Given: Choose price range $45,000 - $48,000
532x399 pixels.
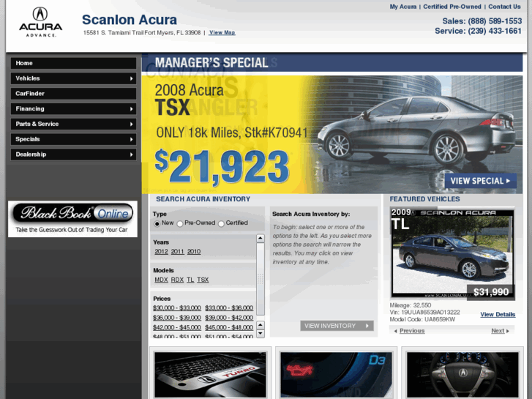Looking at the screenshot, I should tap(229, 328).
